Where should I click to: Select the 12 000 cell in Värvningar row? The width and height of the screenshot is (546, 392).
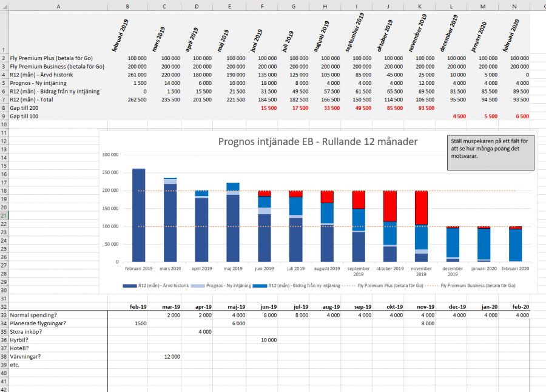coord(166,357)
